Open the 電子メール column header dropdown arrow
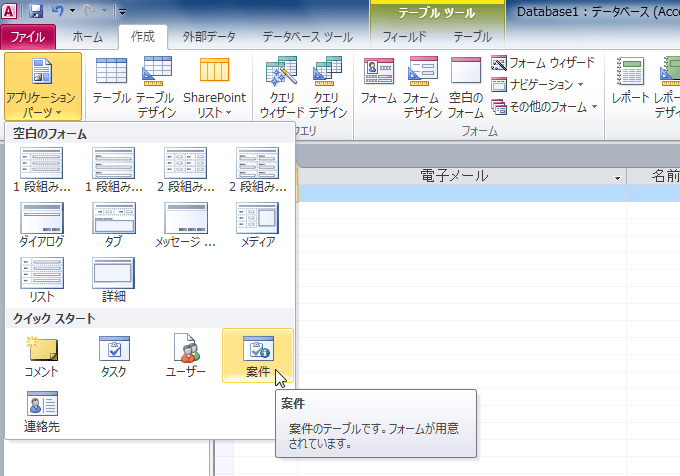The height and width of the screenshot is (476, 680). (617, 178)
